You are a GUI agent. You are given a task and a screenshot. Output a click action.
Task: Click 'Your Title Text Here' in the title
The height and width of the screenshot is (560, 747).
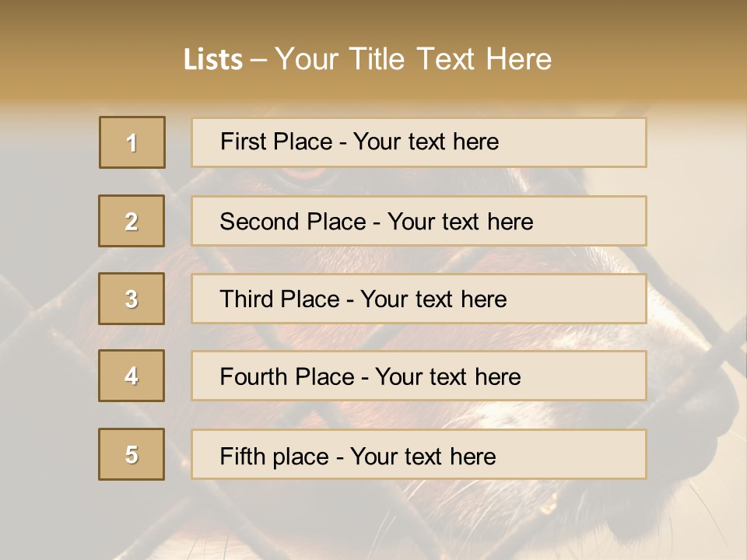(413, 59)
